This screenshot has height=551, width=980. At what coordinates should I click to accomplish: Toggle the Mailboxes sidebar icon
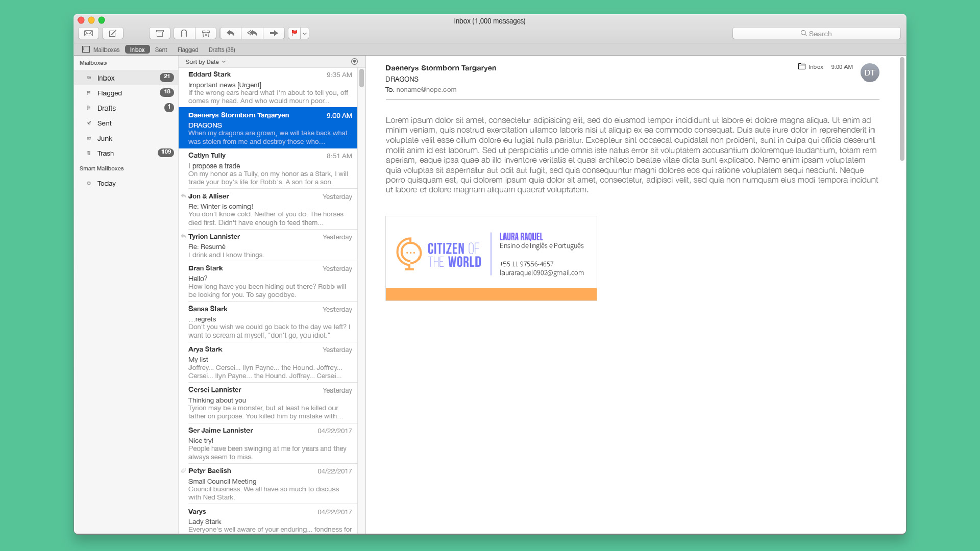86,49
